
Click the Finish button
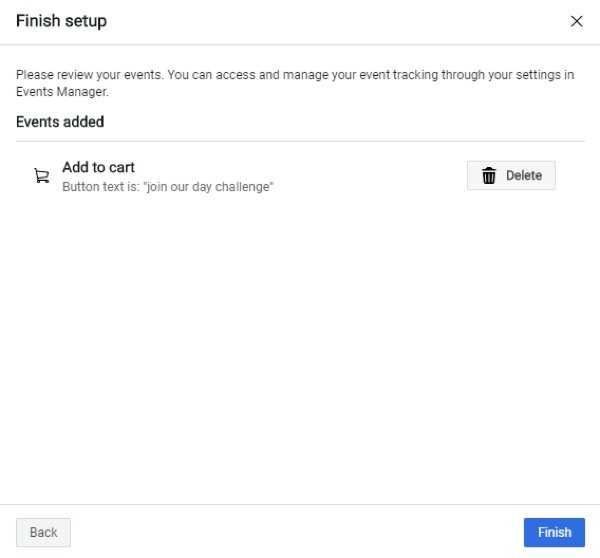(554, 532)
